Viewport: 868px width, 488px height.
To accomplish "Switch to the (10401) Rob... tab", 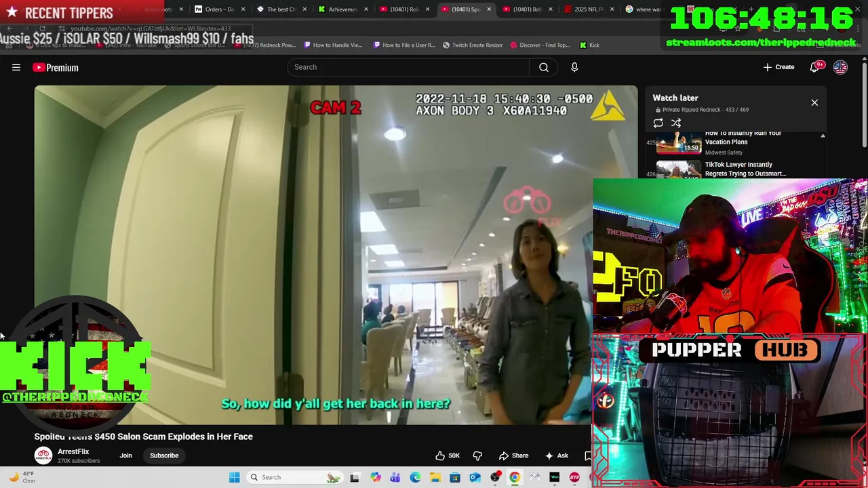I will pos(403,9).
